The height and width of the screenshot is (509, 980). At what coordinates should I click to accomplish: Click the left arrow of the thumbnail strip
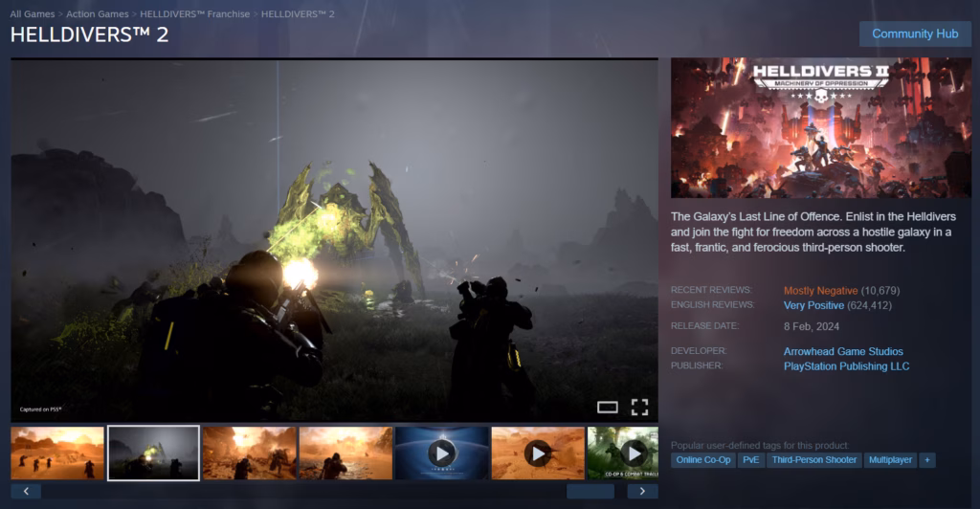point(26,491)
